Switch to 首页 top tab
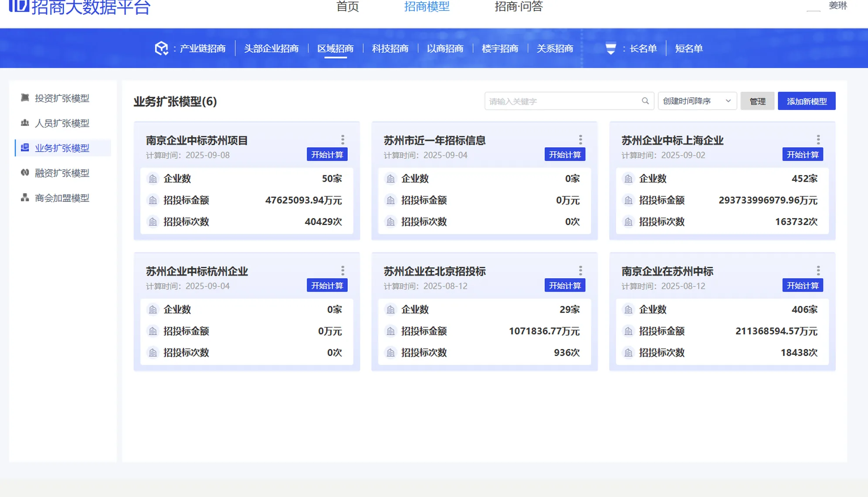 click(347, 6)
